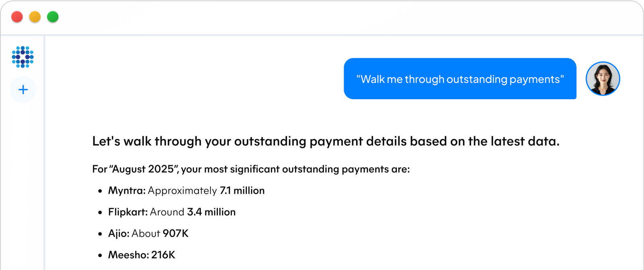Open the user profile avatar
Viewport: 644px width, 270px height.
pyautogui.click(x=603, y=79)
